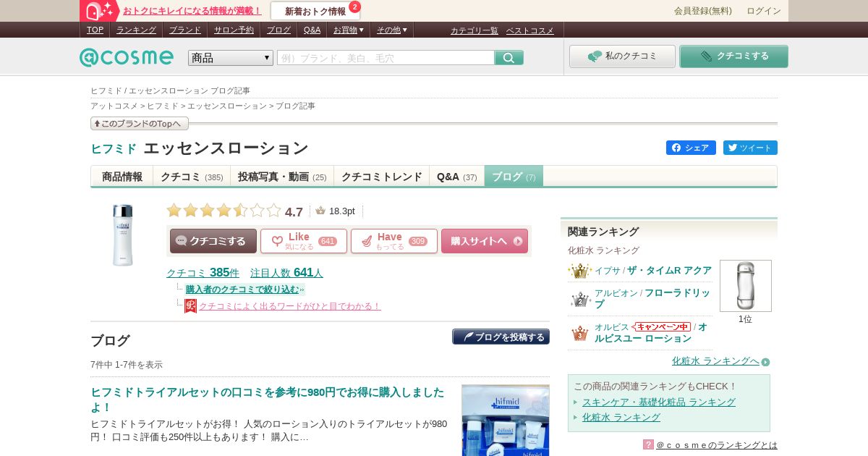Open the ヒフミドトライアルセット blog title
Viewport: 868px width, 456px height.
pyautogui.click(x=267, y=400)
